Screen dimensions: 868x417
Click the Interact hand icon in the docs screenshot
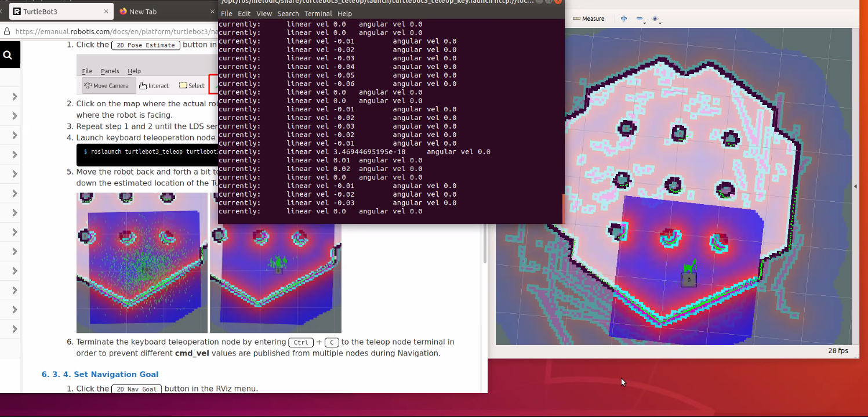click(x=144, y=85)
